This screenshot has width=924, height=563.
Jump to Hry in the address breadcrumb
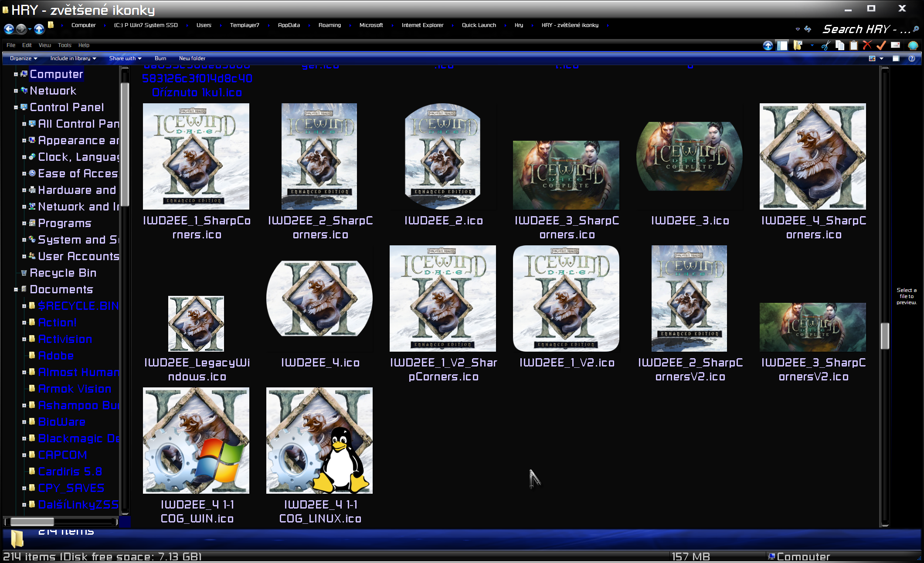(x=519, y=25)
